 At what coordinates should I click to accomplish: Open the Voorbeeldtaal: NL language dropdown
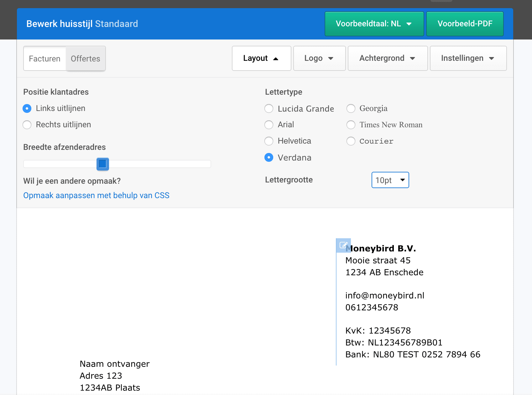coord(374,24)
